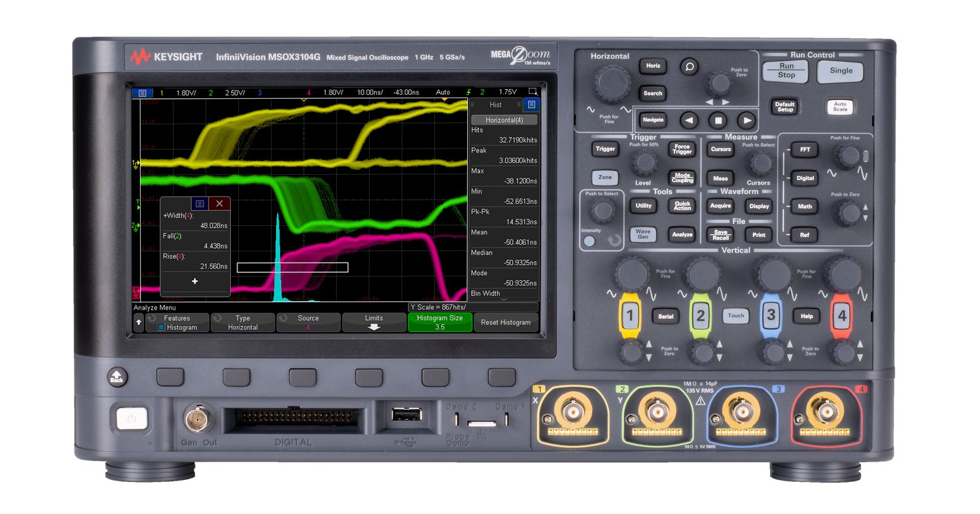Screen dimensions: 980x514
Task: Toggle channel 1 yellow button
Action: [629, 317]
